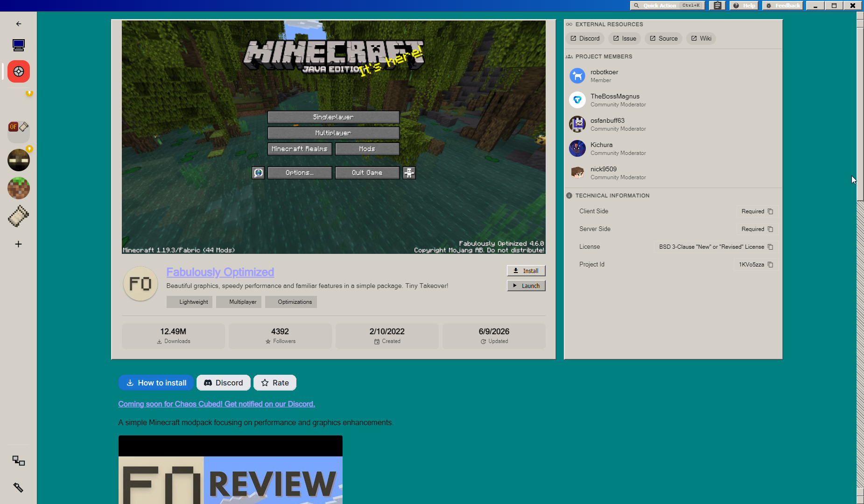Click the License row label
The width and height of the screenshot is (864, 504).
590,247
